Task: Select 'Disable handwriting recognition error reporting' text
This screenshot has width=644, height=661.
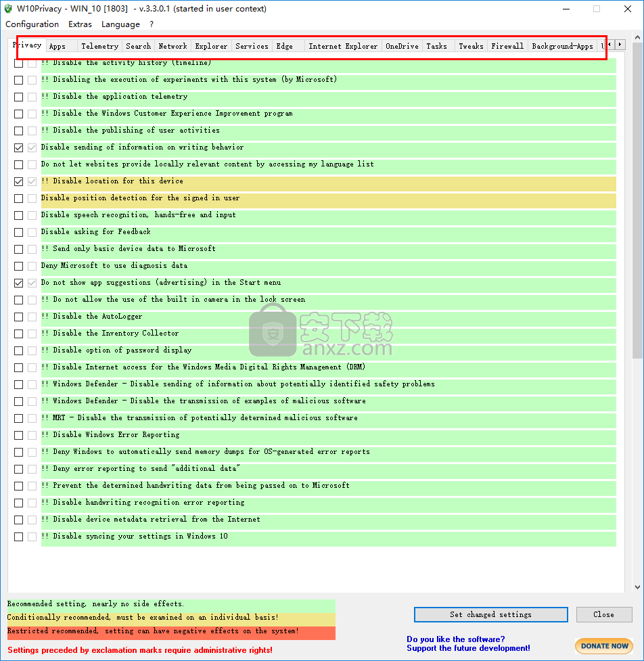Action: coord(143,503)
